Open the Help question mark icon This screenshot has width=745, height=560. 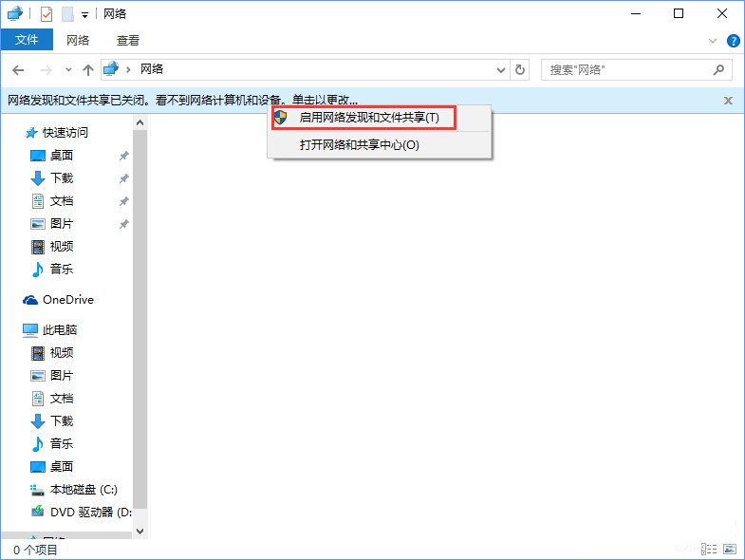click(x=733, y=41)
